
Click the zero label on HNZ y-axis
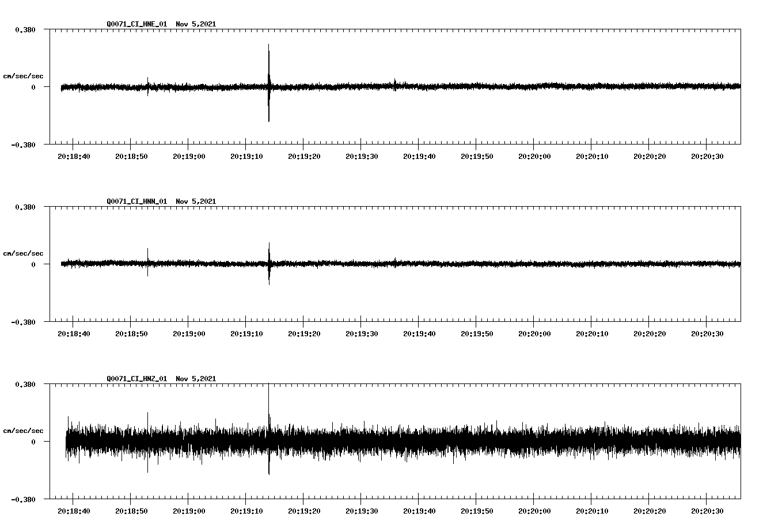pyautogui.click(x=33, y=442)
